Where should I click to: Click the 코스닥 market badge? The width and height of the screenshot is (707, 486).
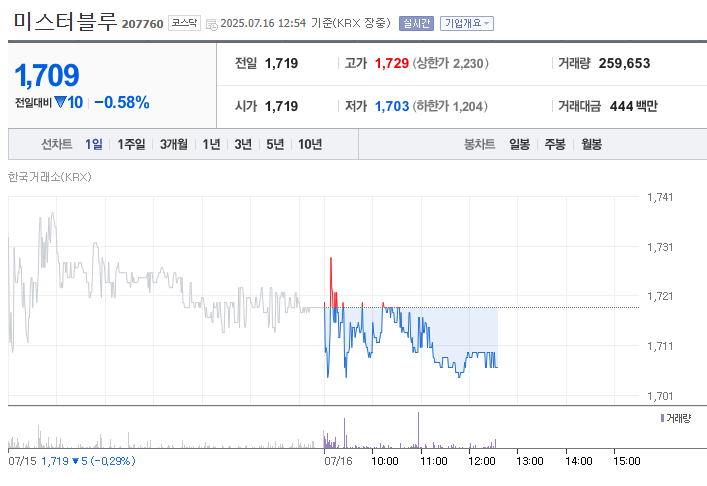click(x=184, y=23)
